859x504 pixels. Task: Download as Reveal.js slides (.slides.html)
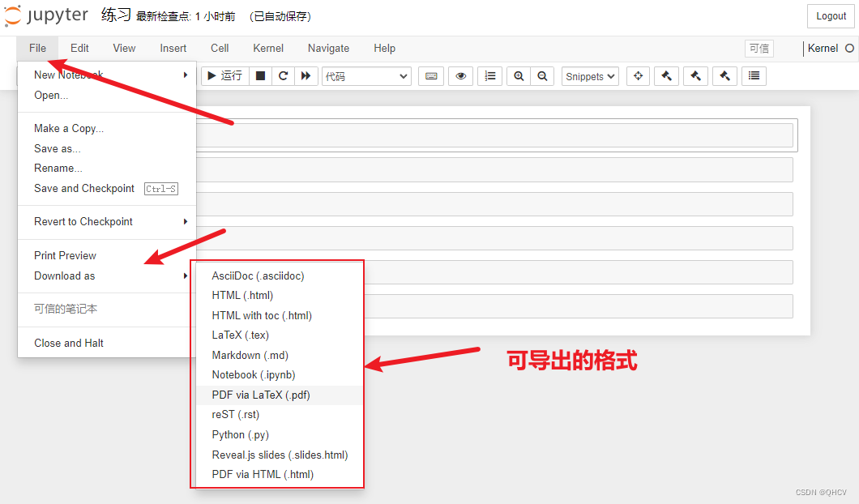pyautogui.click(x=280, y=455)
